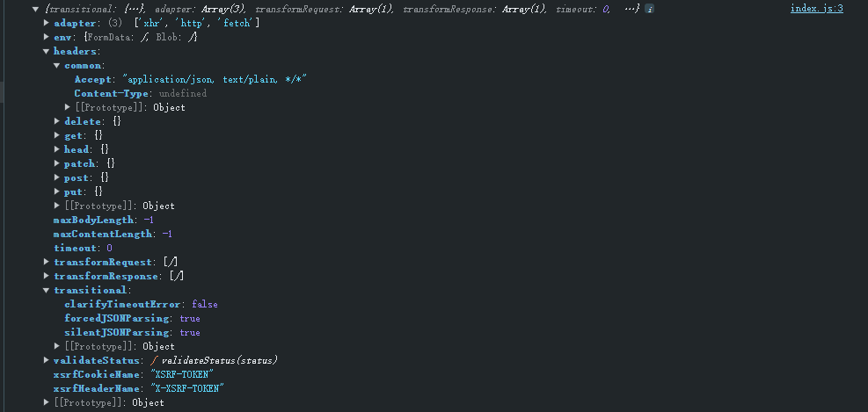Expand the adapter array property
Viewport: 868px width, 412px height.
pos(46,23)
